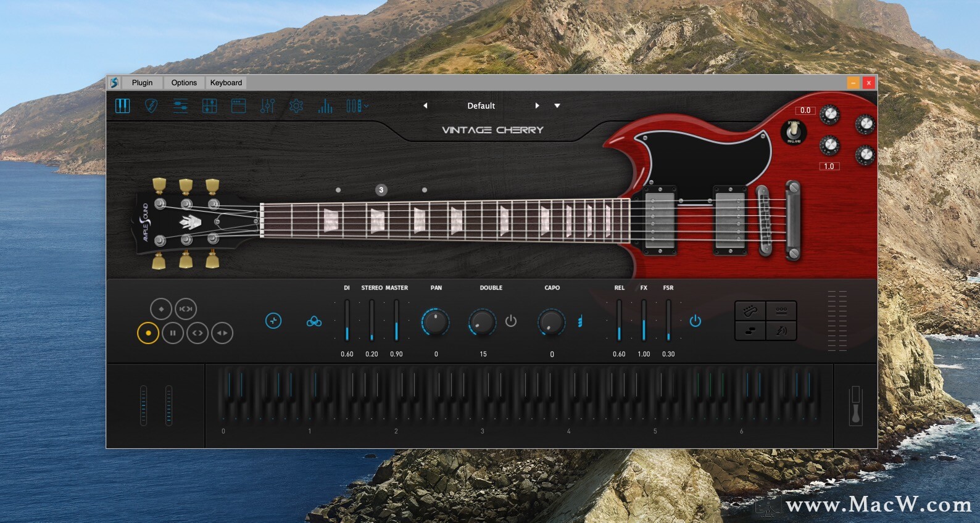
Task: Open the amp window panel icon
Action: point(238,106)
